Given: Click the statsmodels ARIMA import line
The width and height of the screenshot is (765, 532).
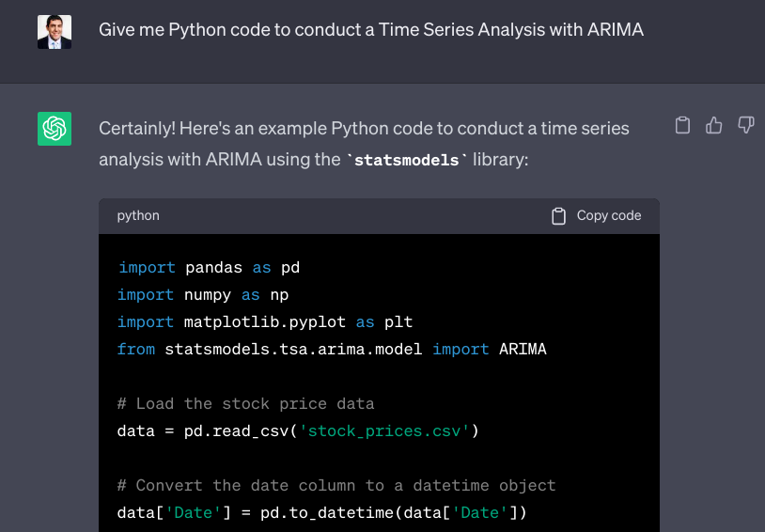Looking at the screenshot, I should coord(332,350).
